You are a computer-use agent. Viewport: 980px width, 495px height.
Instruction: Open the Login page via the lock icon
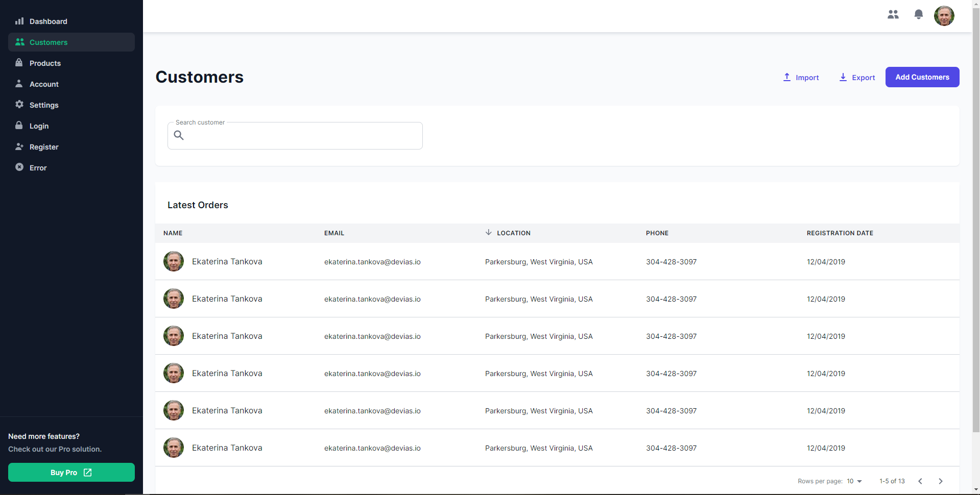coord(19,126)
